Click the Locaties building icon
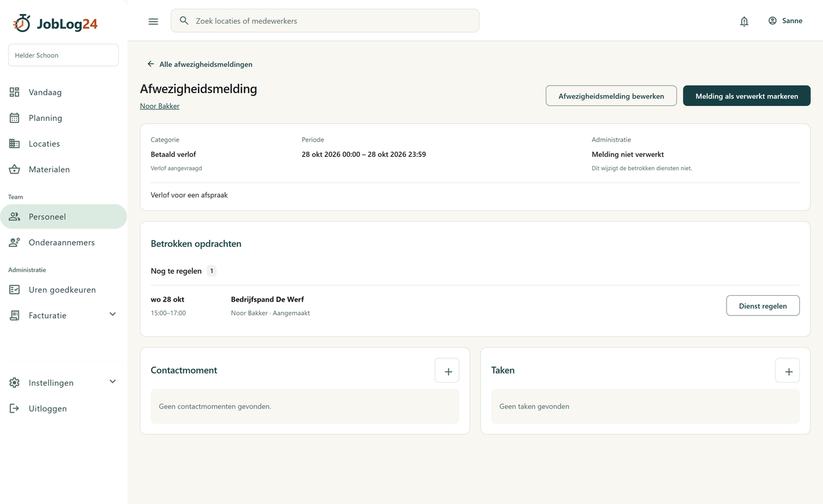Screen dimensions: 823x504 pyautogui.click(x=14, y=143)
